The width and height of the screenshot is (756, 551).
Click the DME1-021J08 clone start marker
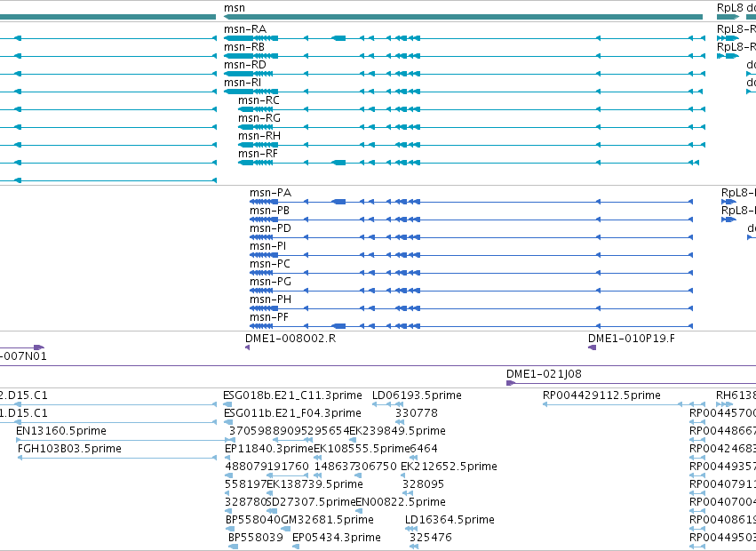511,383
